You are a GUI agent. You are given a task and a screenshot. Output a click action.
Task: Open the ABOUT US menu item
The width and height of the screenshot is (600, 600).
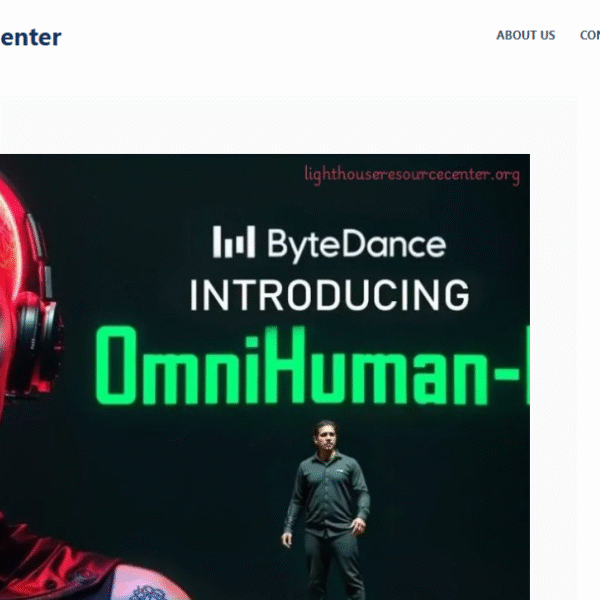tap(525, 35)
